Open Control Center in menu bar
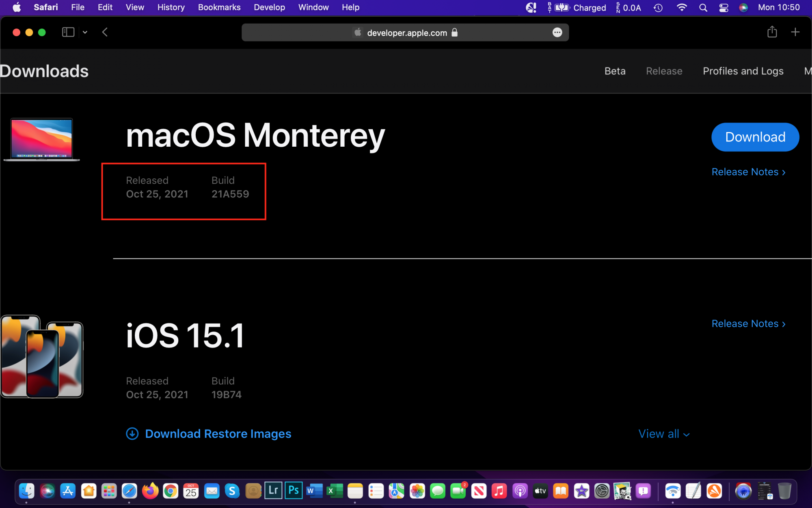 pyautogui.click(x=723, y=8)
